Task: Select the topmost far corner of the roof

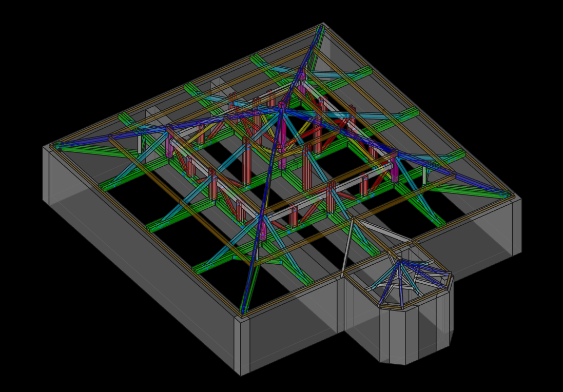Action: tap(323, 24)
